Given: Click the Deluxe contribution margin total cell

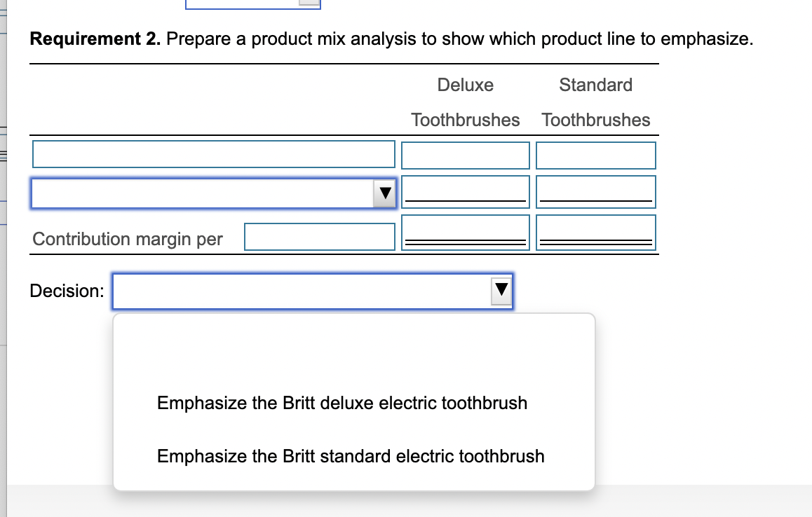Looking at the screenshot, I should point(465,232).
